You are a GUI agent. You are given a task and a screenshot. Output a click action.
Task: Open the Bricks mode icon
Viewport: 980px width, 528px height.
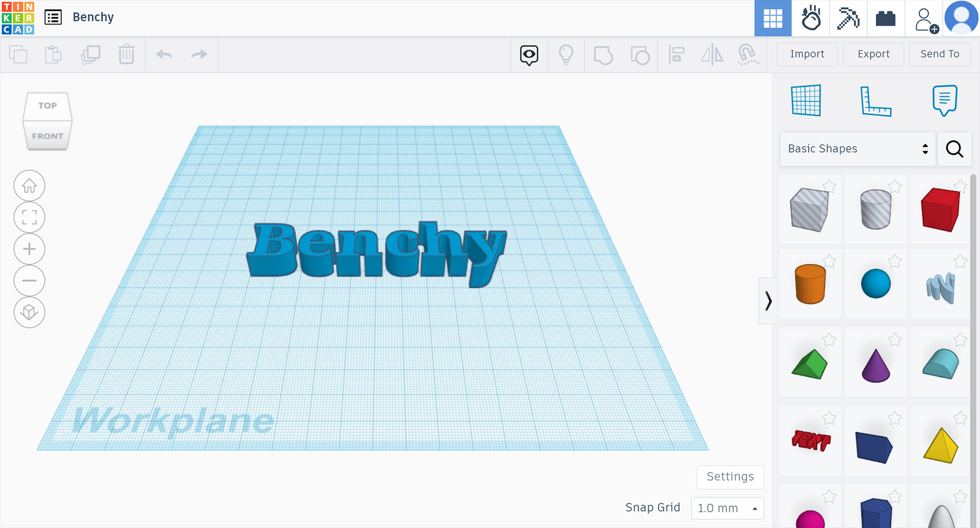(x=886, y=18)
